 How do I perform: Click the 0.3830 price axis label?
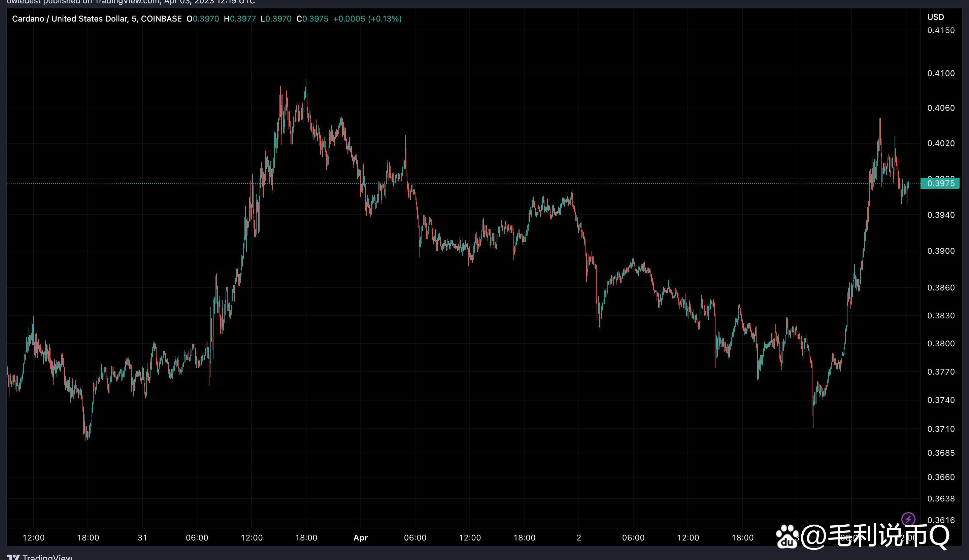coord(941,316)
